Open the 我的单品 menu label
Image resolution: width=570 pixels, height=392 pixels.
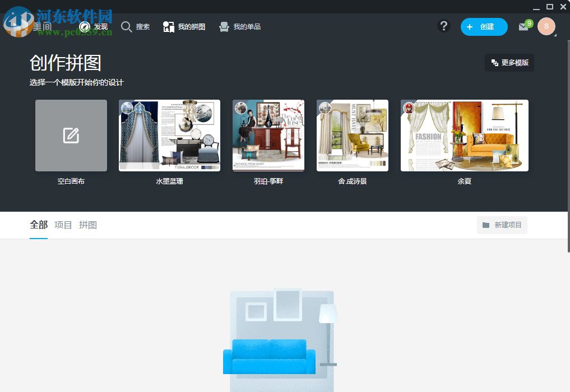(x=247, y=27)
